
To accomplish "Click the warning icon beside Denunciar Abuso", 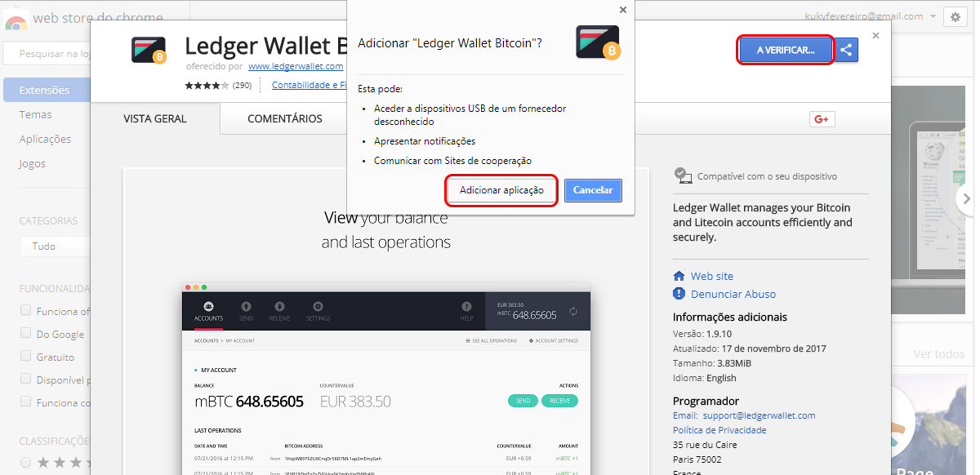I will coord(679,294).
